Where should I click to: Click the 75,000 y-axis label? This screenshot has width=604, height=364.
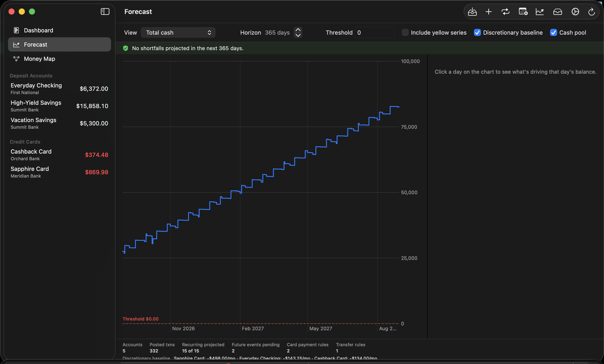point(409,127)
